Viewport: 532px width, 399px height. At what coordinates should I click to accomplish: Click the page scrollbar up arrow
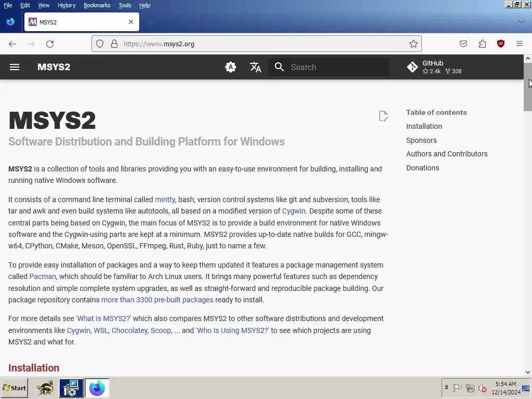point(528,59)
